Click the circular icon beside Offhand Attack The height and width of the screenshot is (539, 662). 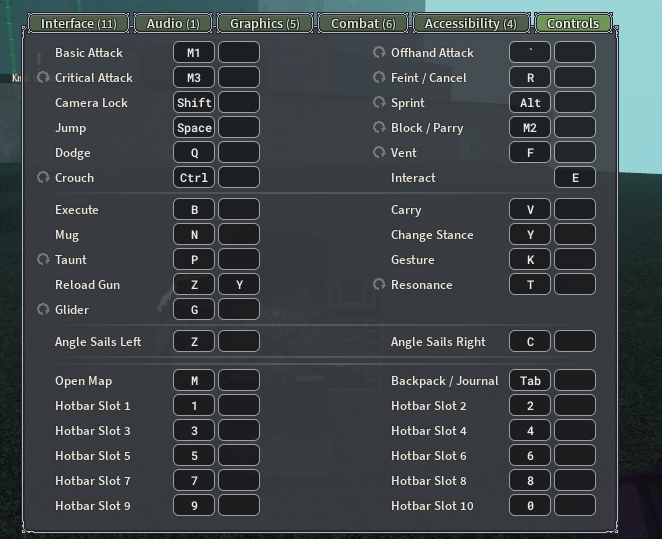[x=379, y=53]
